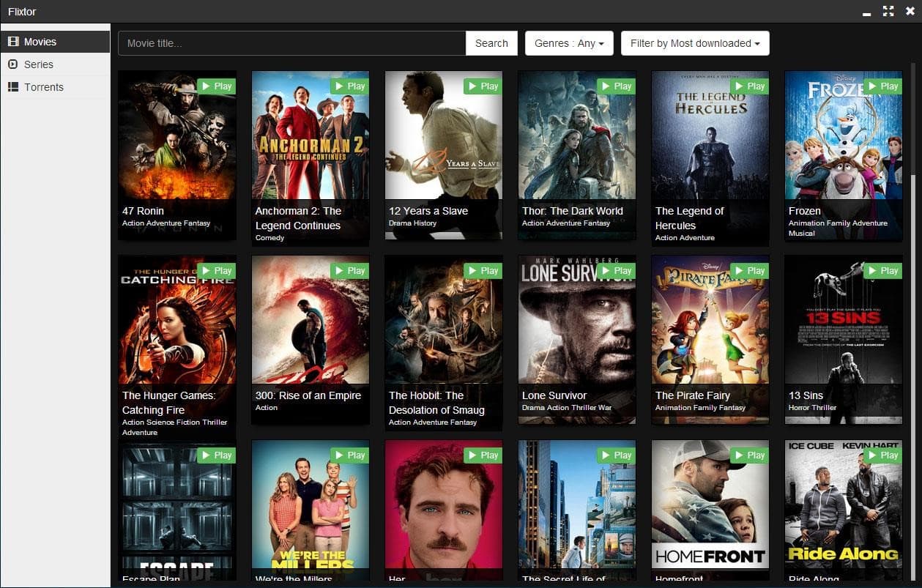The image size is (922, 588).
Task: Play 47 Ronin
Action: pyautogui.click(x=217, y=86)
